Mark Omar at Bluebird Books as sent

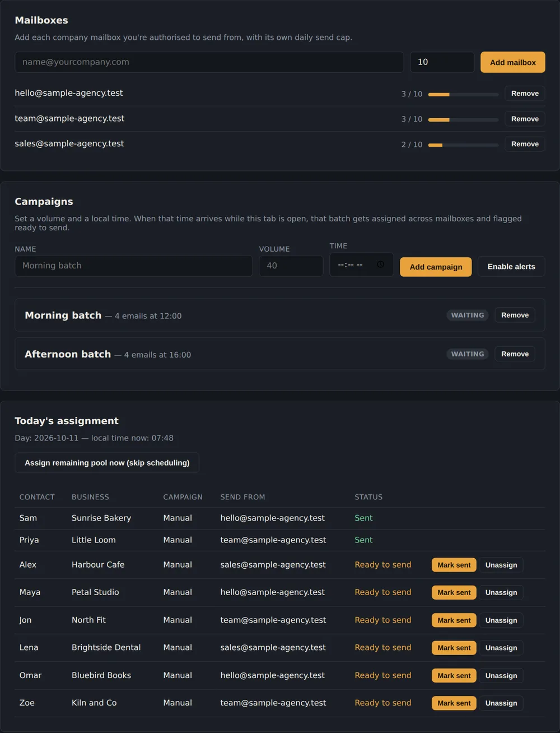pos(454,676)
